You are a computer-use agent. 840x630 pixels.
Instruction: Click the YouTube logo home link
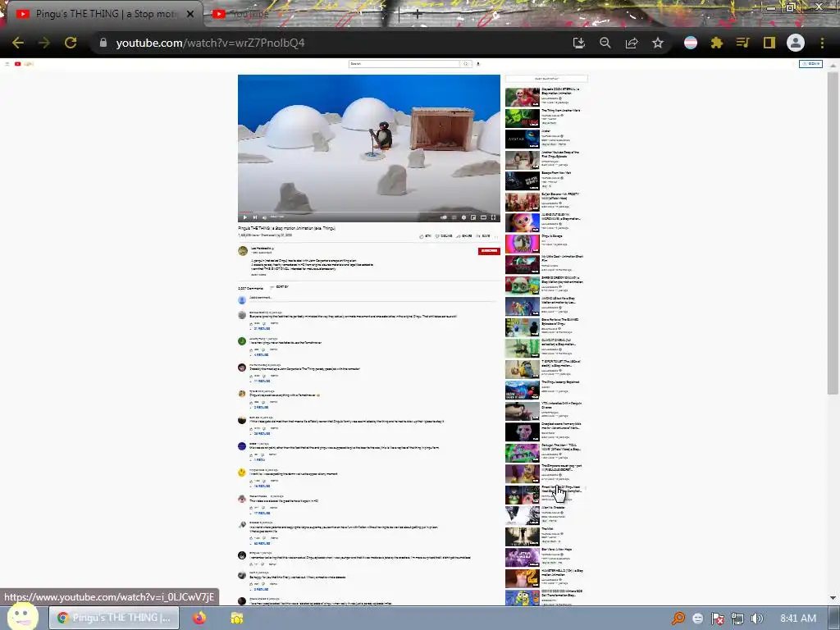(x=24, y=64)
